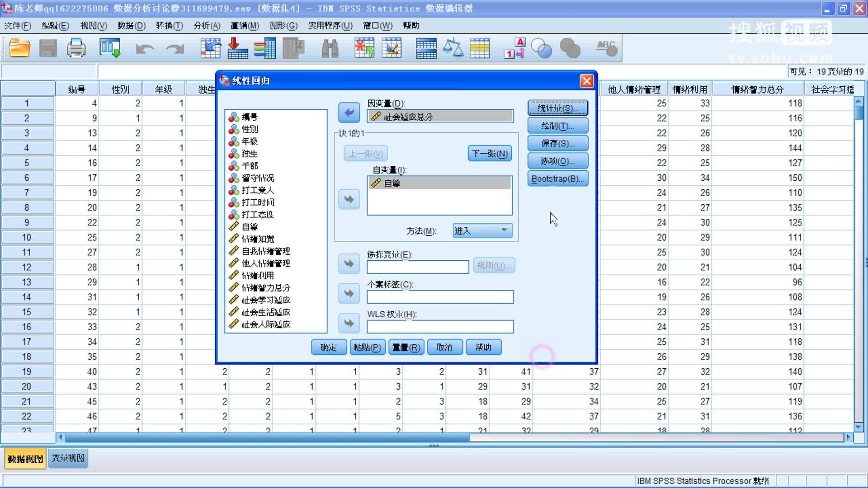The height and width of the screenshot is (488, 868).
Task: Open the 转换(T) menu
Action: click(169, 26)
